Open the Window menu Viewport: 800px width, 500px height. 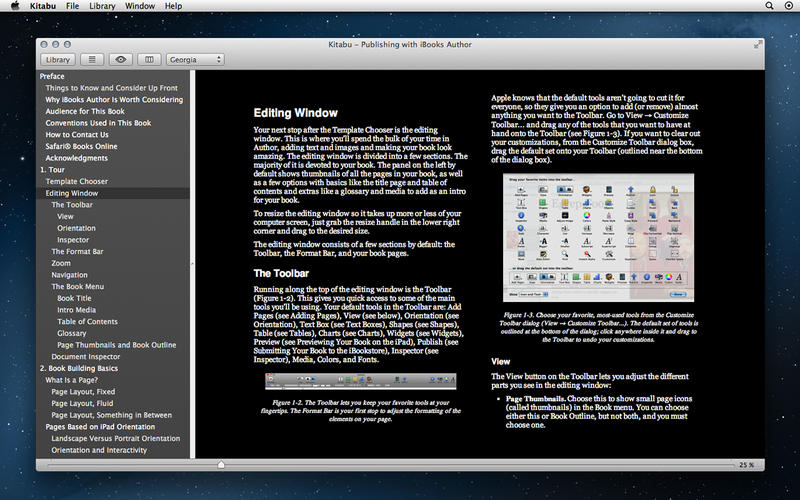140,6
